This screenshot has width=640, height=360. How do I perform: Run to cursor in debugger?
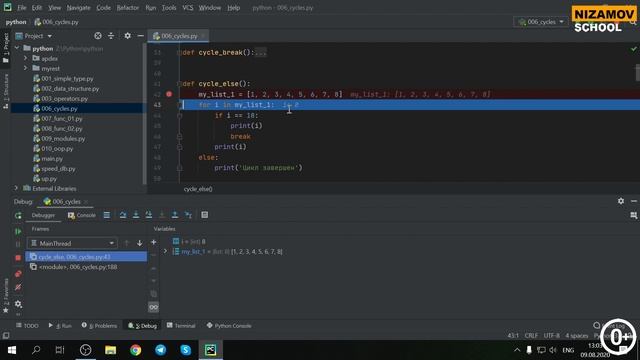188,215
